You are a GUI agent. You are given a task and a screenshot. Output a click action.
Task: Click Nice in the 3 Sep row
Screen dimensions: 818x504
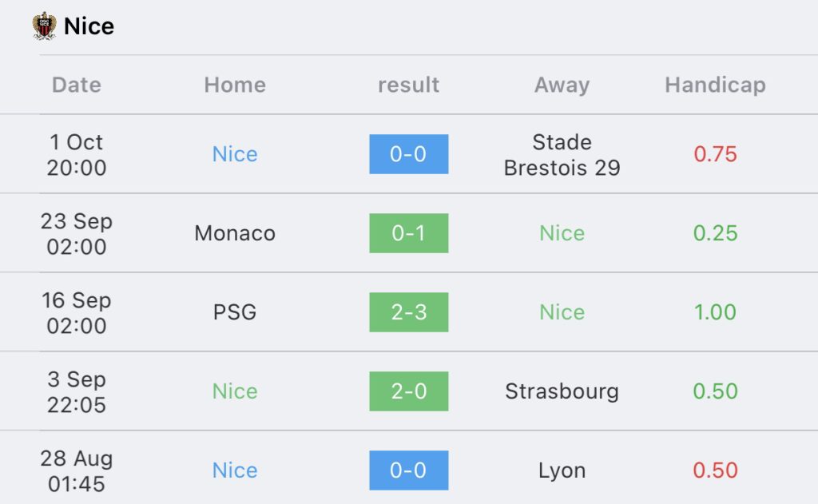click(x=235, y=391)
